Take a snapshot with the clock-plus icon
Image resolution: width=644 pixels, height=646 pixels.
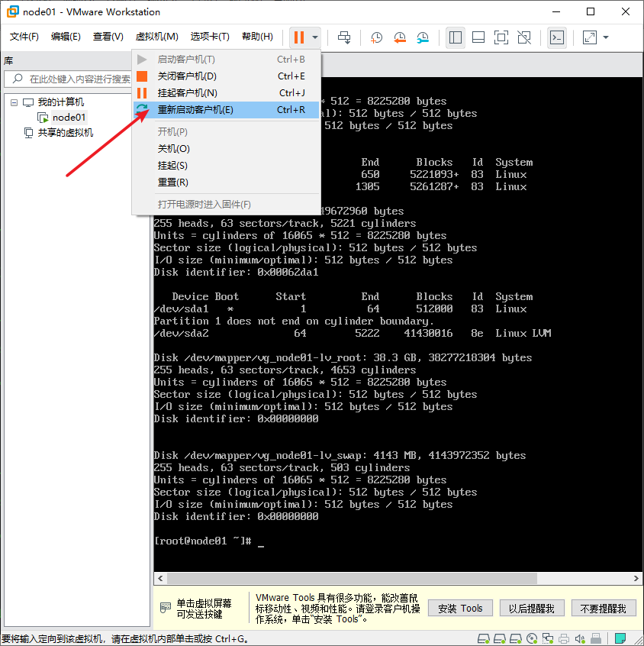376,37
